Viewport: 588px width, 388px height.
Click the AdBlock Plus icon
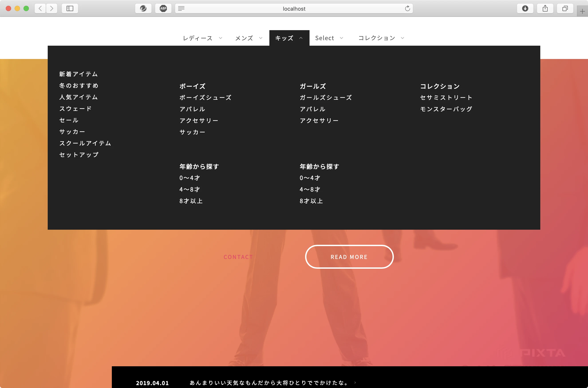(163, 8)
